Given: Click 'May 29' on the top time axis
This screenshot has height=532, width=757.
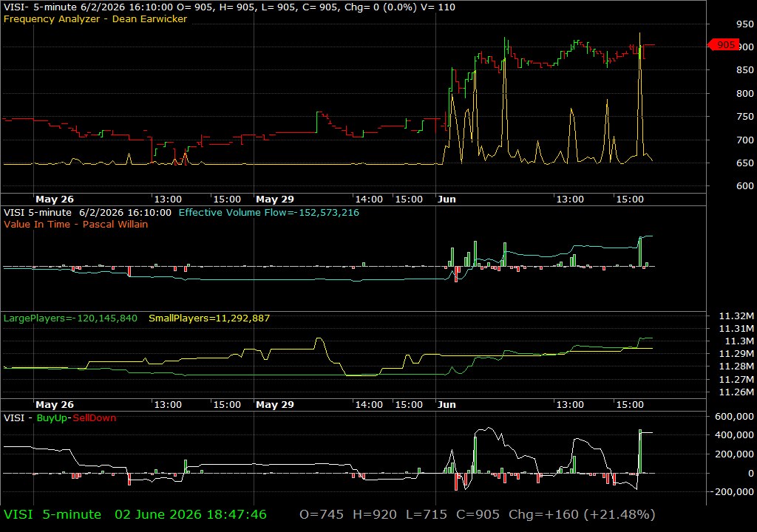Looking at the screenshot, I should pos(275,199).
